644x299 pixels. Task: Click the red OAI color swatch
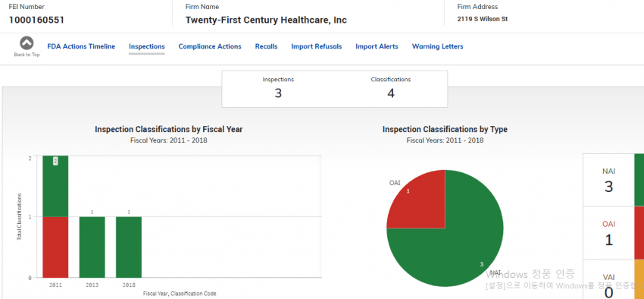(x=639, y=233)
